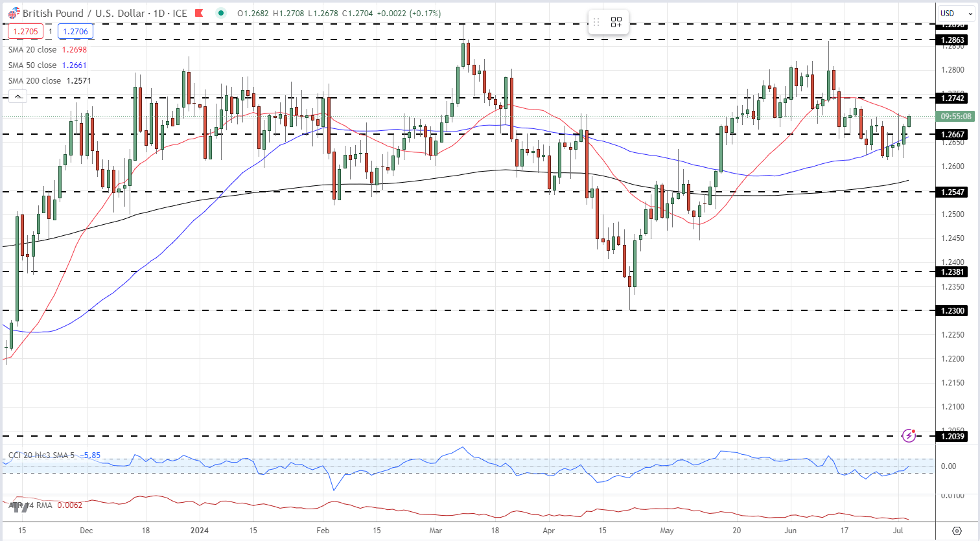
Task: Open the USD currency dropdown
Action: [x=957, y=13]
